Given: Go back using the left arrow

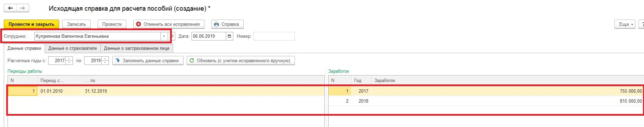Looking at the screenshot, I should (x=10, y=8).
